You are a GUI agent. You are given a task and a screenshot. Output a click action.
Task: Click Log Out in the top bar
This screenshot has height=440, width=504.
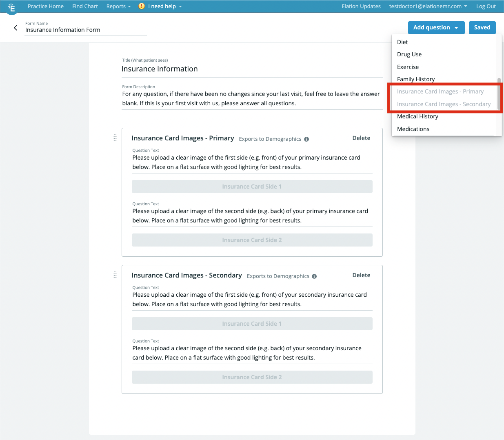(486, 6)
